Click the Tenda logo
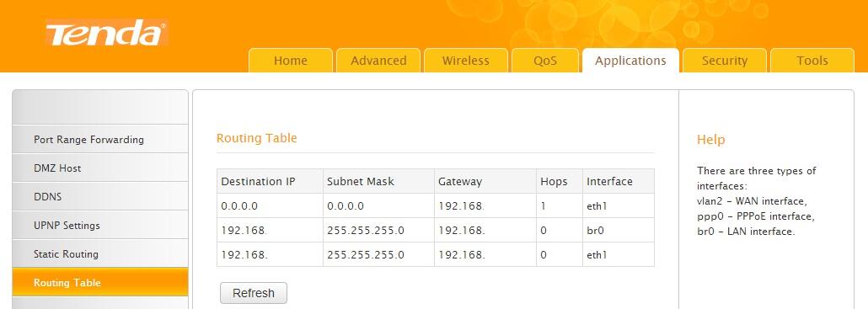Image resolution: width=868 pixels, height=309 pixels. coord(106,33)
